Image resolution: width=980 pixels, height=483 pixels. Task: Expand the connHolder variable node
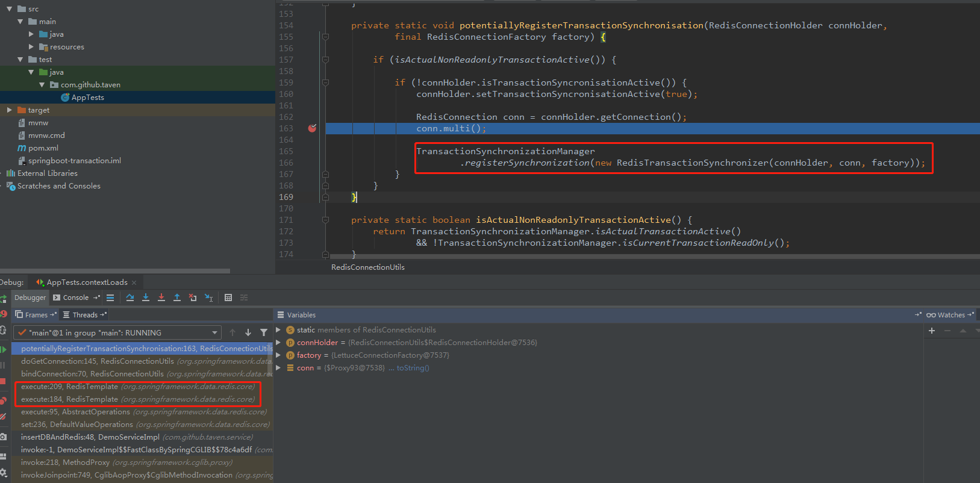pyautogui.click(x=278, y=343)
